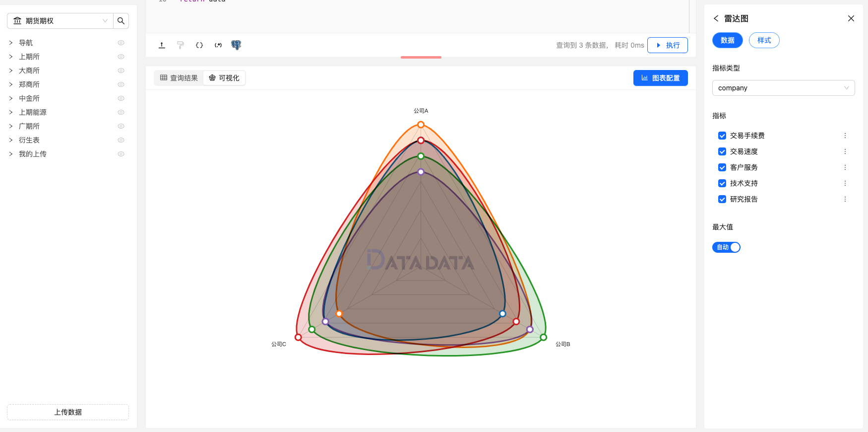Image resolution: width=868 pixels, height=432 pixels.
Task: Uncheck the 交易速度 indicator checkbox
Action: [x=722, y=151]
